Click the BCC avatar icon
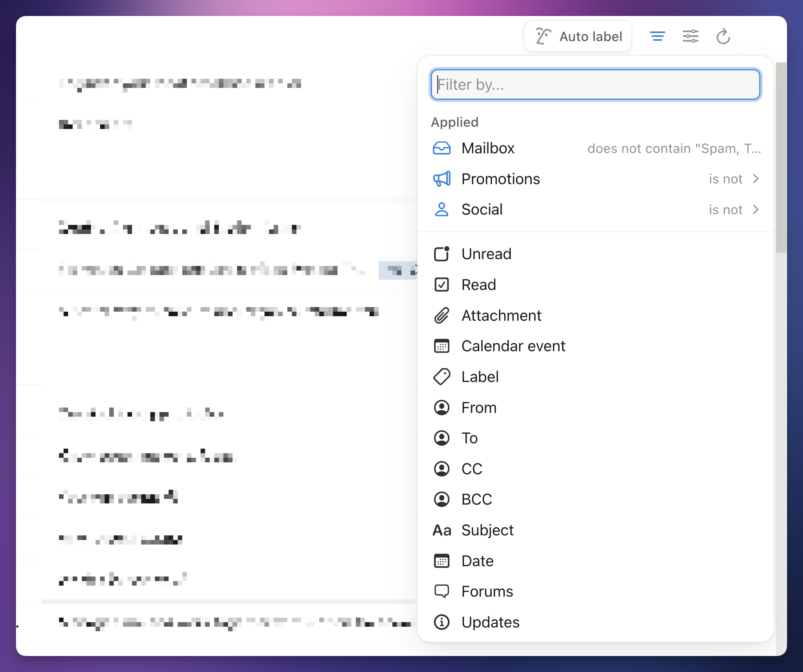 click(441, 499)
